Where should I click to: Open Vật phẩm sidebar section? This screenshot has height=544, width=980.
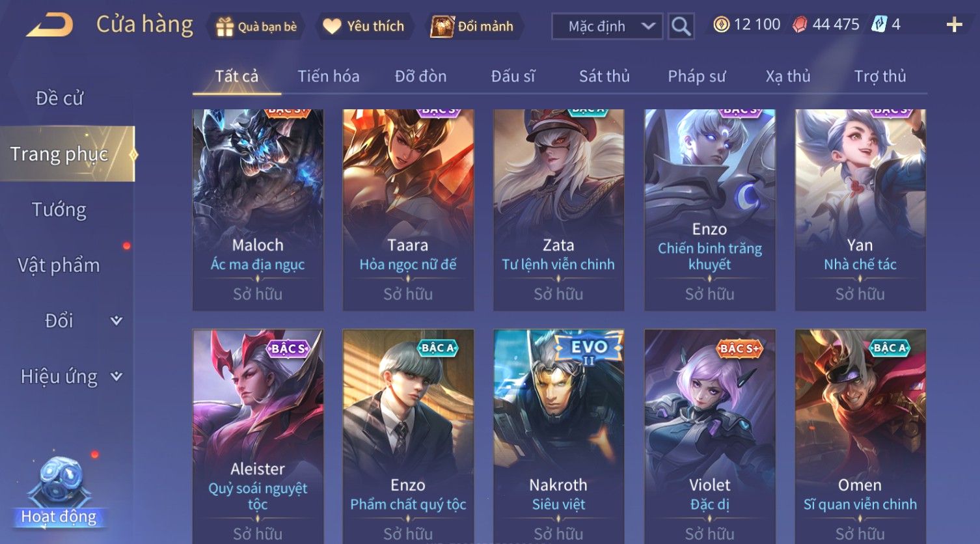59,265
